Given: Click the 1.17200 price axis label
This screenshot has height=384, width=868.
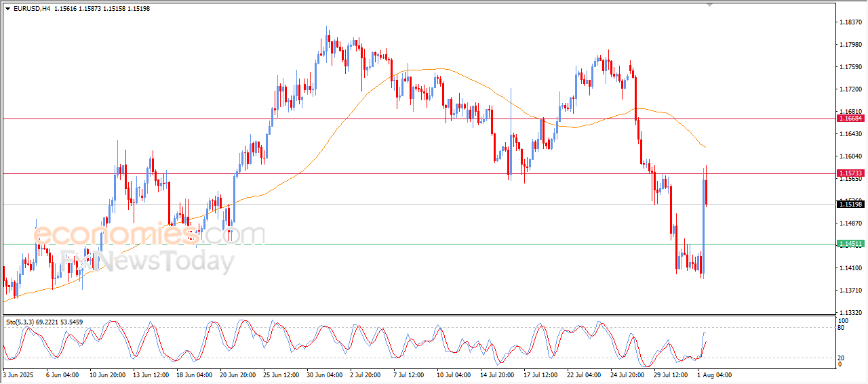Looking at the screenshot, I should (x=850, y=89).
